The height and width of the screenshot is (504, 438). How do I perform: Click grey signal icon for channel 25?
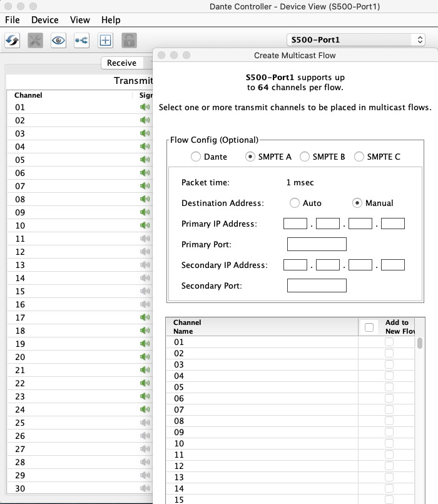coord(145,423)
